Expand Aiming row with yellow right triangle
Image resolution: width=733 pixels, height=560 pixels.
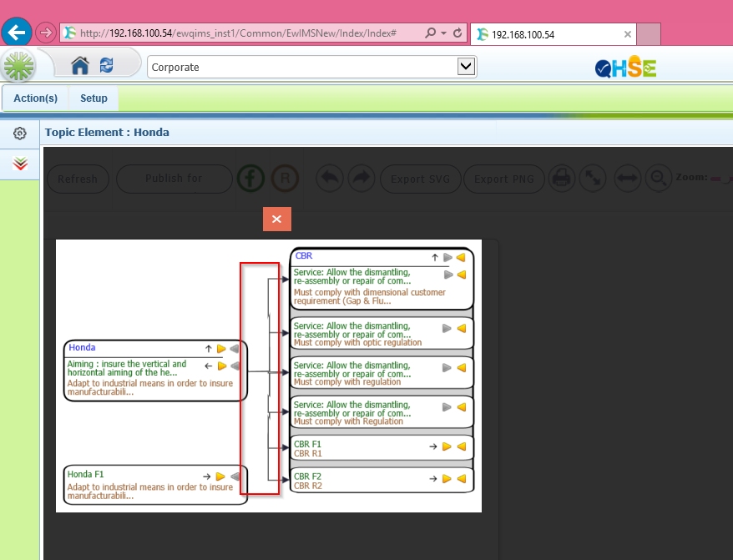click(222, 366)
